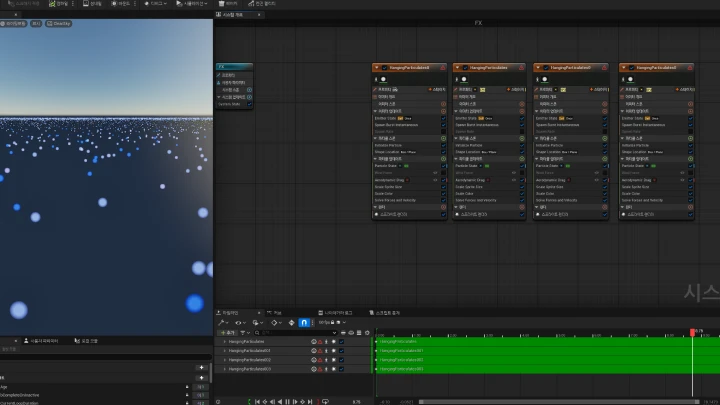
Task: Click the step forward one frame button
Action: [x=295, y=402]
